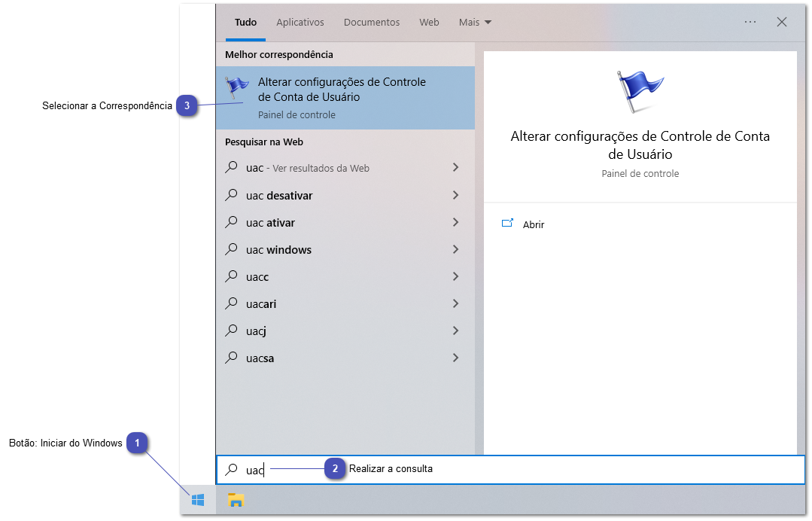Click the Windows Start button icon
Viewport: 812px width, 521px height.
[198, 499]
